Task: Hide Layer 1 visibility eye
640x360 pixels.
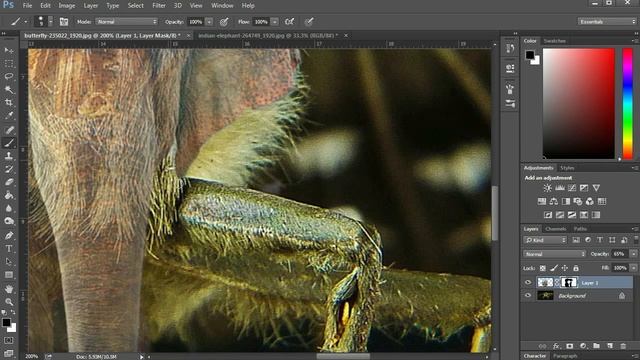Action: coord(528,282)
